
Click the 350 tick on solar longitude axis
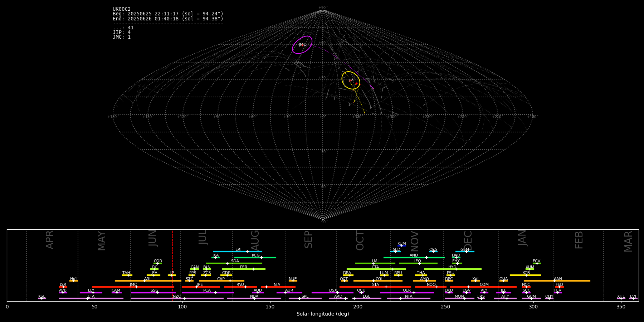[621, 307]
